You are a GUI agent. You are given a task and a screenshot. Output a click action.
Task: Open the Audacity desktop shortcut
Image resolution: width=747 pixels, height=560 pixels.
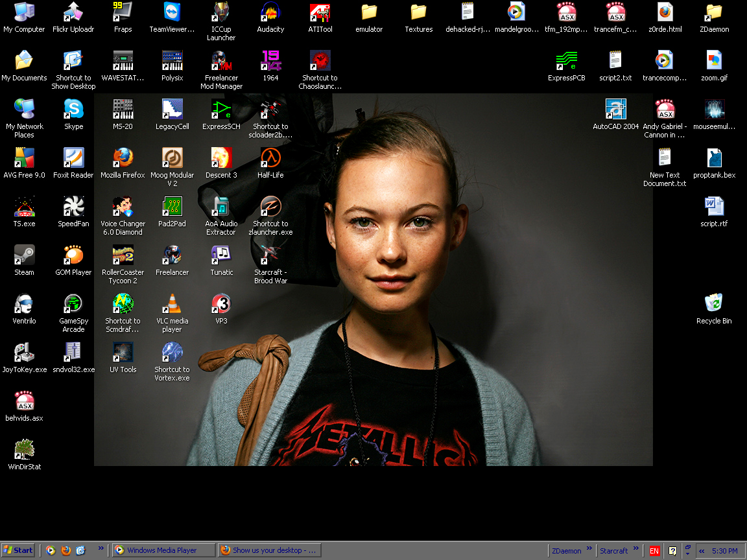click(270, 12)
